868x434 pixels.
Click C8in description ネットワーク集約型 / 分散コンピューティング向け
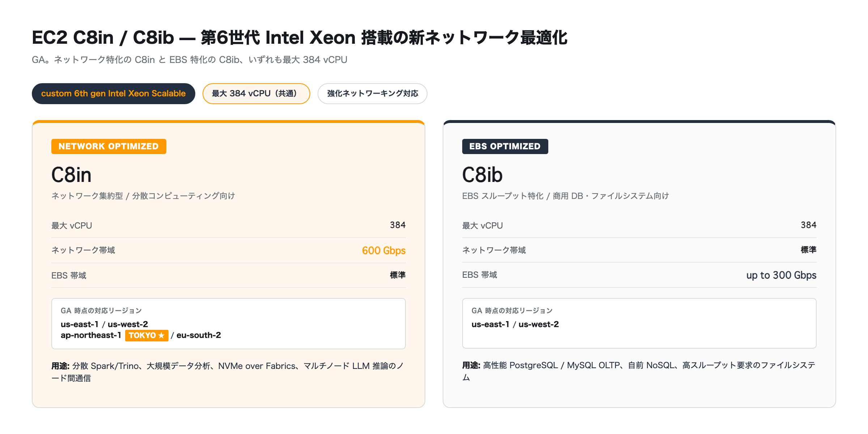pos(143,196)
